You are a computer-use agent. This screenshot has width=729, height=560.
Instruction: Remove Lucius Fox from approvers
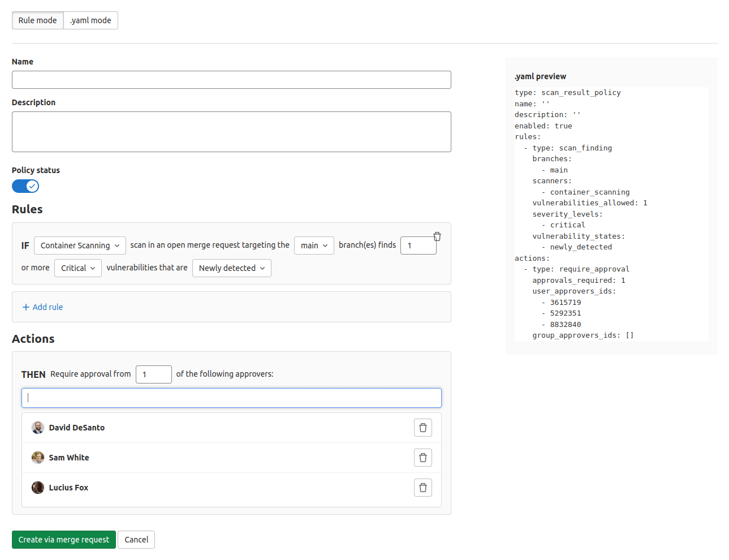(422, 488)
